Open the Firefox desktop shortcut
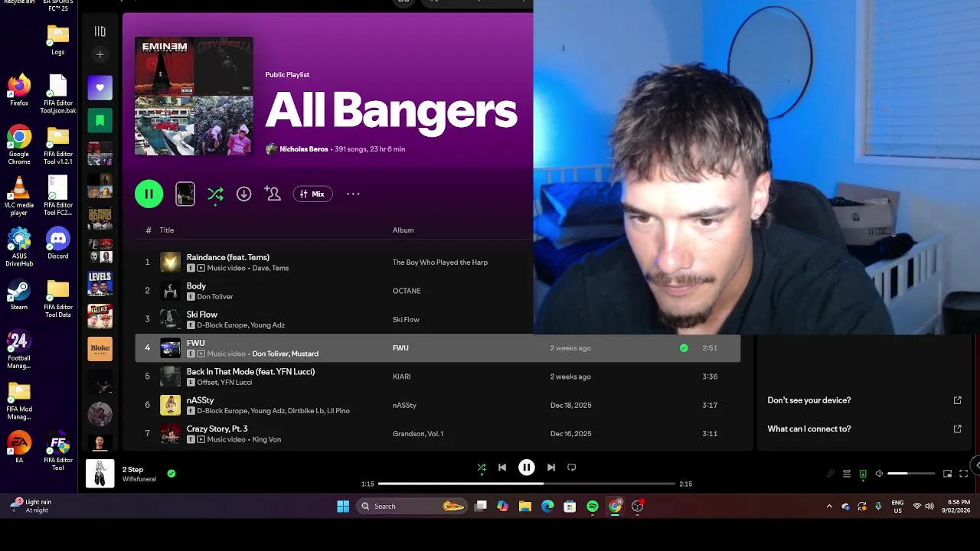 pos(19,90)
